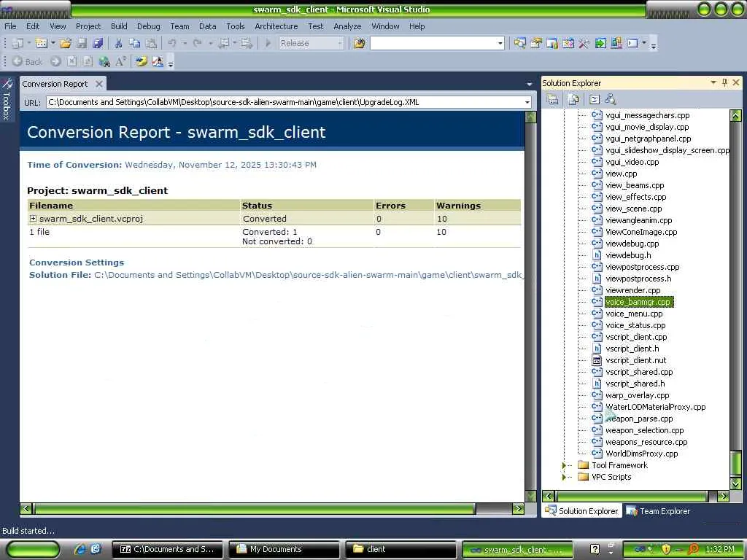Viewport: 747px width, 560px height.
Task: Select viewrender.cpp in Solution Explorer
Action: click(632, 290)
